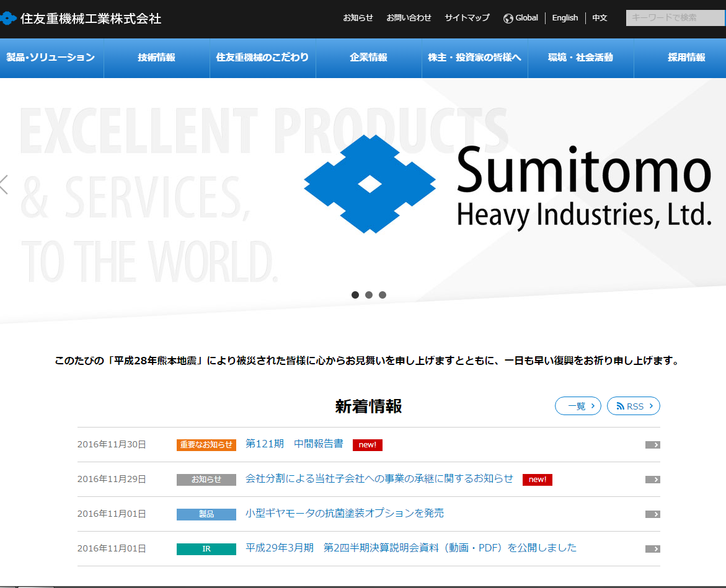Expand the 企業情報 navigation menu

coord(368,58)
